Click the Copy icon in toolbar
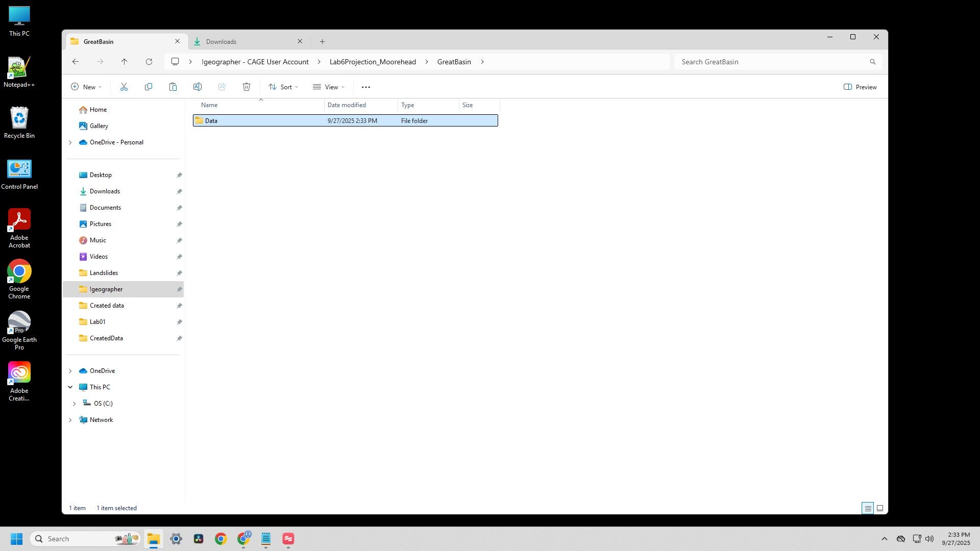Image resolution: width=980 pixels, height=551 pixels. point(149,87)
